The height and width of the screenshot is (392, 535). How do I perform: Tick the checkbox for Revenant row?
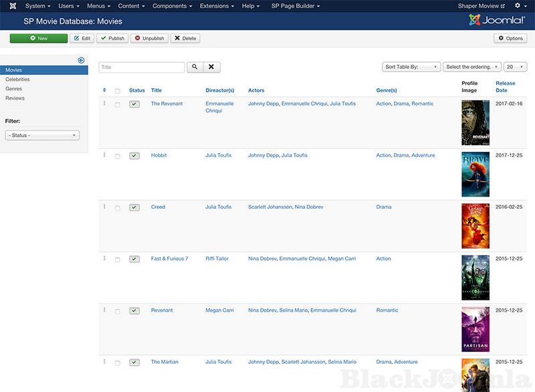coord(118,311)
